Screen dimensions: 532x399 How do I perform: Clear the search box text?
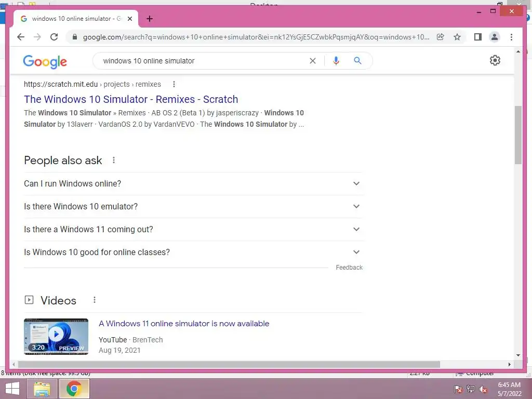click(312, 61)
